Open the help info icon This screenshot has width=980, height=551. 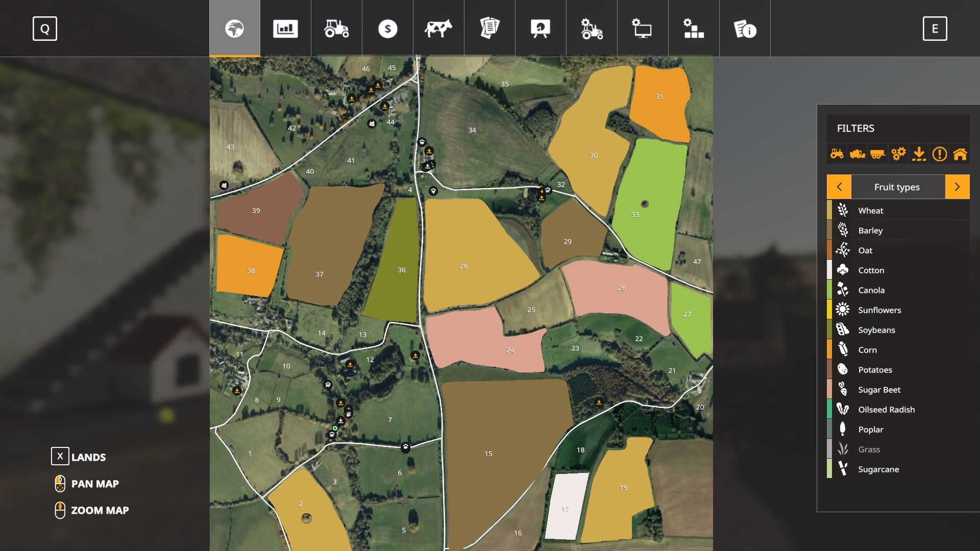pyautogui.click(x=745, y=29)
